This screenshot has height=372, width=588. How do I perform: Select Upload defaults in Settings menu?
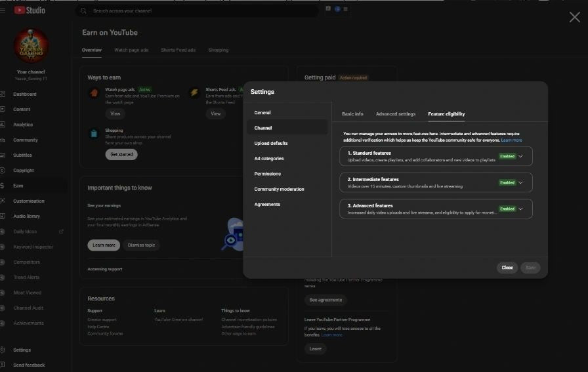point(271,143)
